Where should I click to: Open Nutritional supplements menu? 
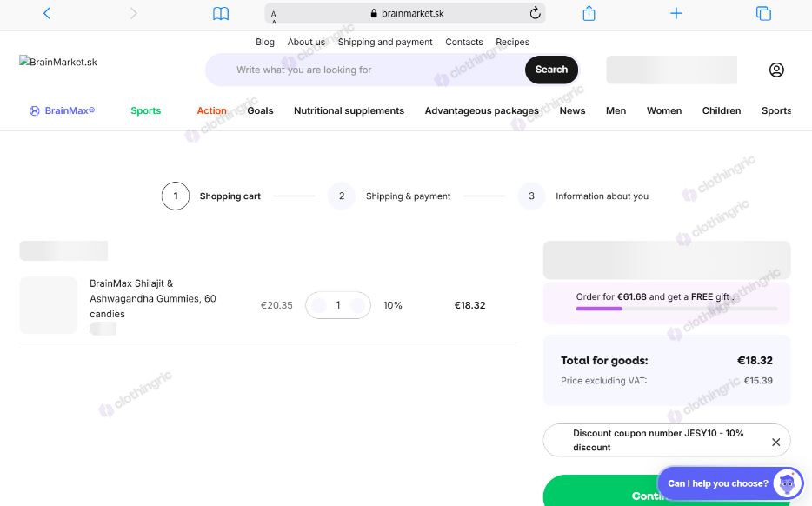click(x=349, y=110)
